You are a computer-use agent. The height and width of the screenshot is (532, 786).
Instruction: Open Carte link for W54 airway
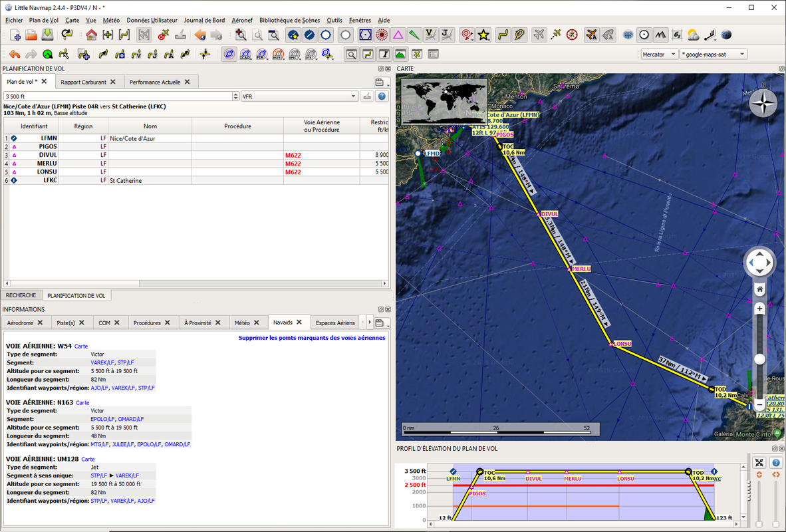pyautogui.click(x=80, y=346)
